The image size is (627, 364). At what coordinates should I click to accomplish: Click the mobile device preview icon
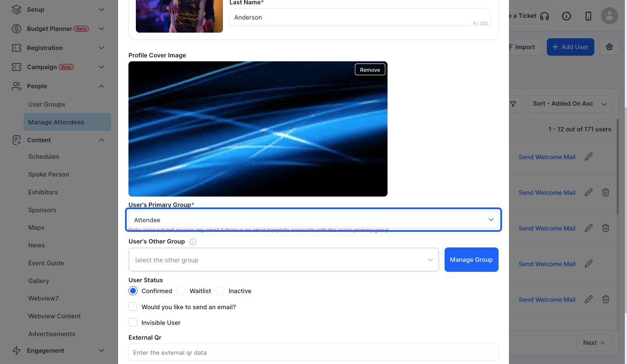(x=588, y=16)
